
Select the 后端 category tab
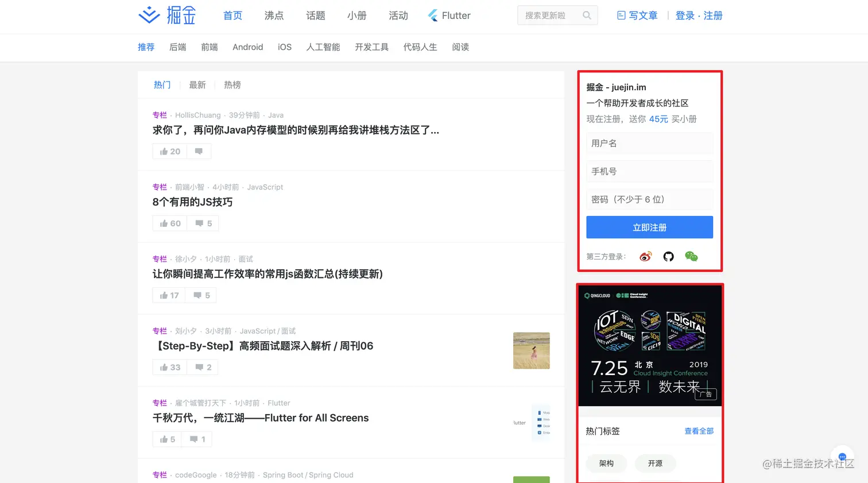177,47
